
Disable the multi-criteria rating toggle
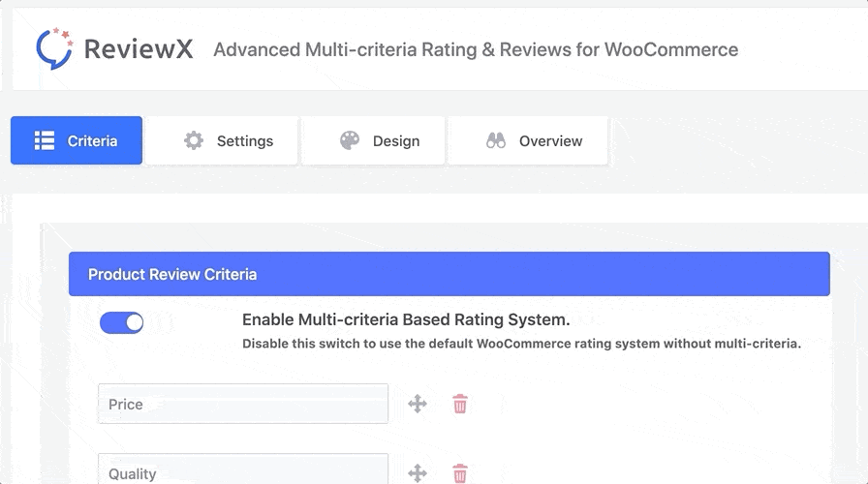121,322
